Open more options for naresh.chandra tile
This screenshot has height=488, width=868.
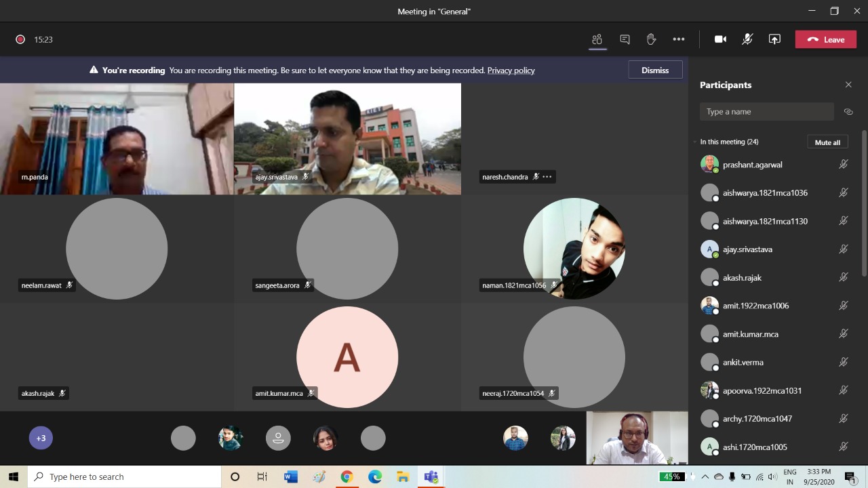click(547, 177)
